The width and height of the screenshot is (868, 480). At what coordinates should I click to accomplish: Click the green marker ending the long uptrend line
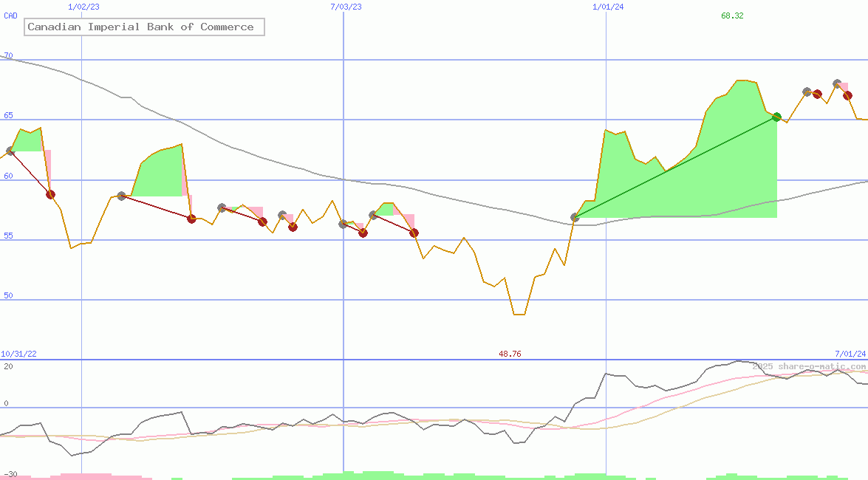(x=776, y=117)
